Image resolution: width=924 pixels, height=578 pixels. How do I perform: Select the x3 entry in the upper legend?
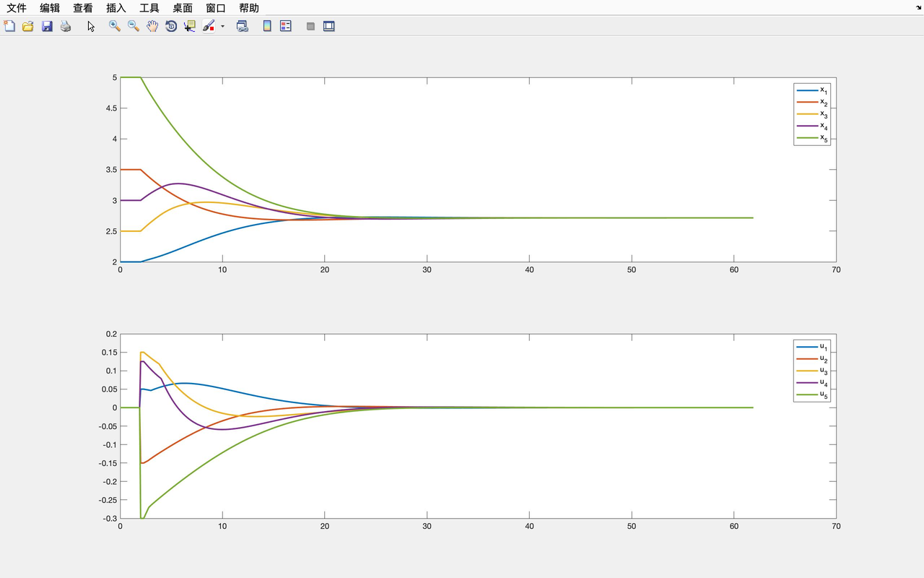click(811, 114)
